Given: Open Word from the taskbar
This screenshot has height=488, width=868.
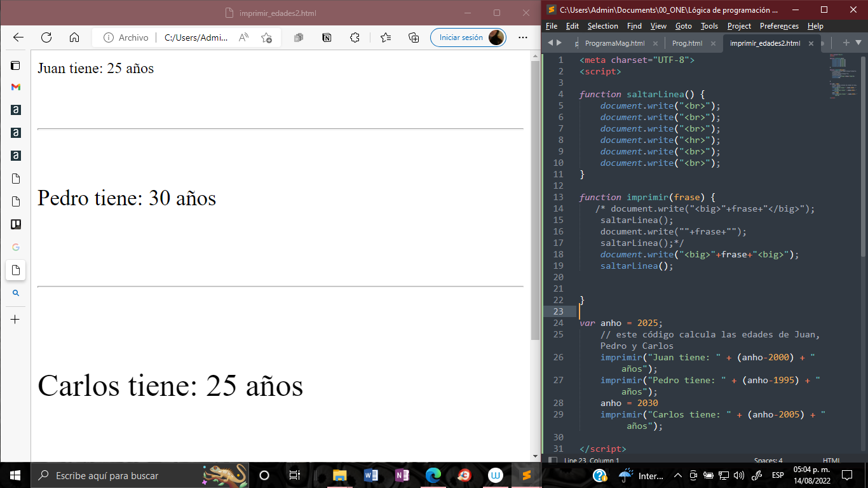Looking at the screenshot, I should coord(371,475).
